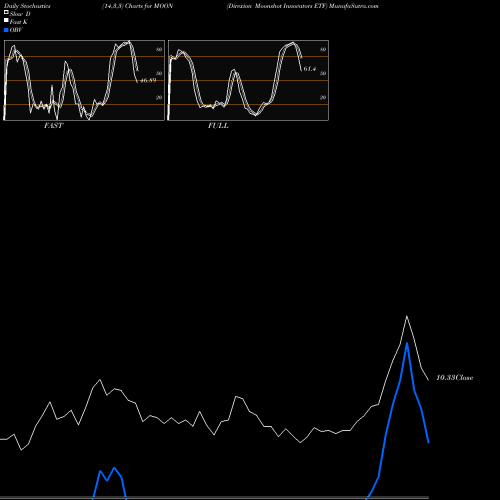The height and width of the screenshot is (500, 500).
Task: Click the 50 axis label in FAST chart
Action: tap(159, 73)
